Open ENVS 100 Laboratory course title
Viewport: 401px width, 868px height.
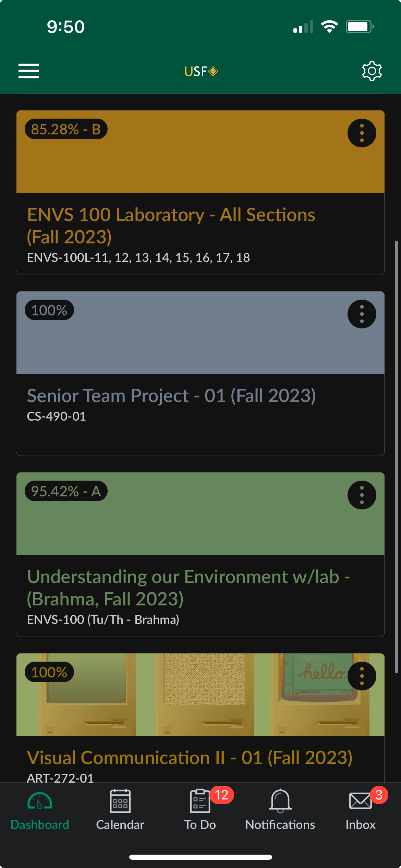[x=171, y=226]
